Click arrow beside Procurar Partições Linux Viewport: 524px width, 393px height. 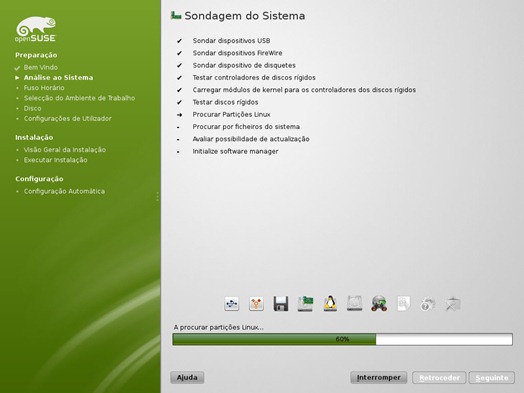click(179, 115)
